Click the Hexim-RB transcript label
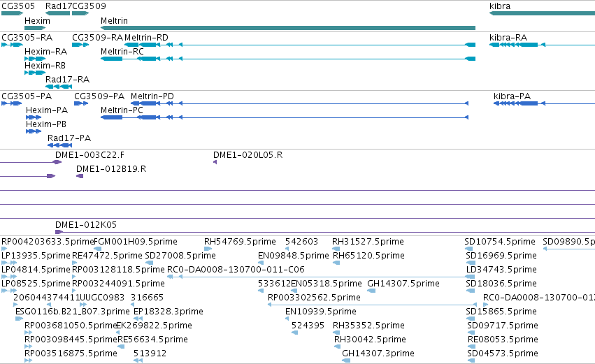Screen dimensions: 595x364 [x=45, y=66]
